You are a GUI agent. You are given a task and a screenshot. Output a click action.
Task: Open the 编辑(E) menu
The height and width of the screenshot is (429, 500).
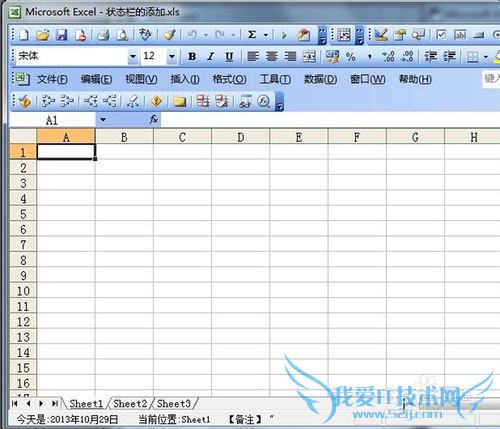96,79
